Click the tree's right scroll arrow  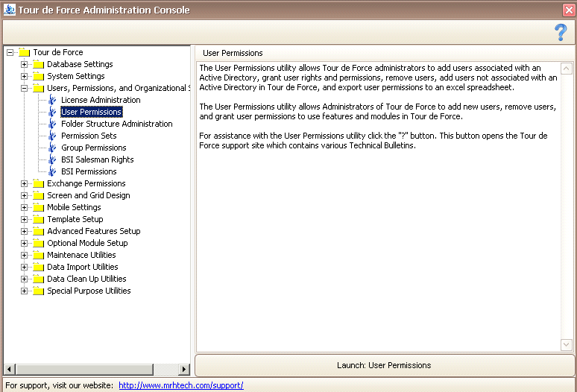click(x=184, y=369)
